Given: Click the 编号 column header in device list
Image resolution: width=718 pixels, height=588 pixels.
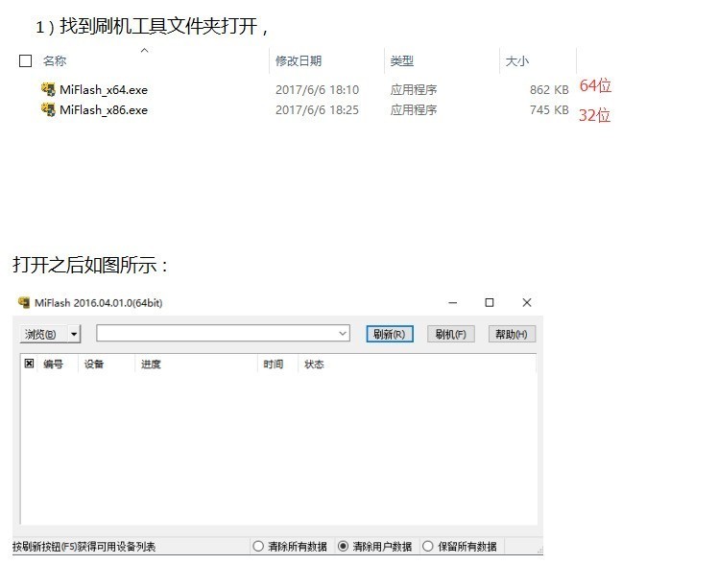Looking at the screenshot, I should (x=53, y=365).
